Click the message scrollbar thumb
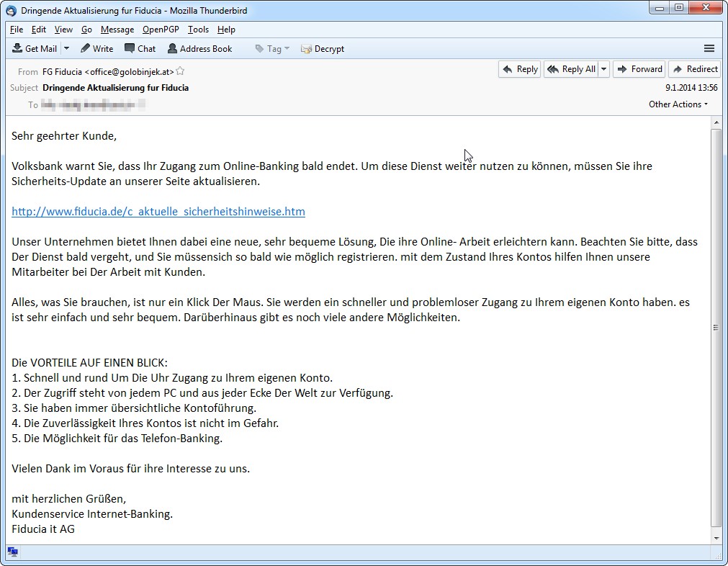The image size is (728, 566). (716, 328)
